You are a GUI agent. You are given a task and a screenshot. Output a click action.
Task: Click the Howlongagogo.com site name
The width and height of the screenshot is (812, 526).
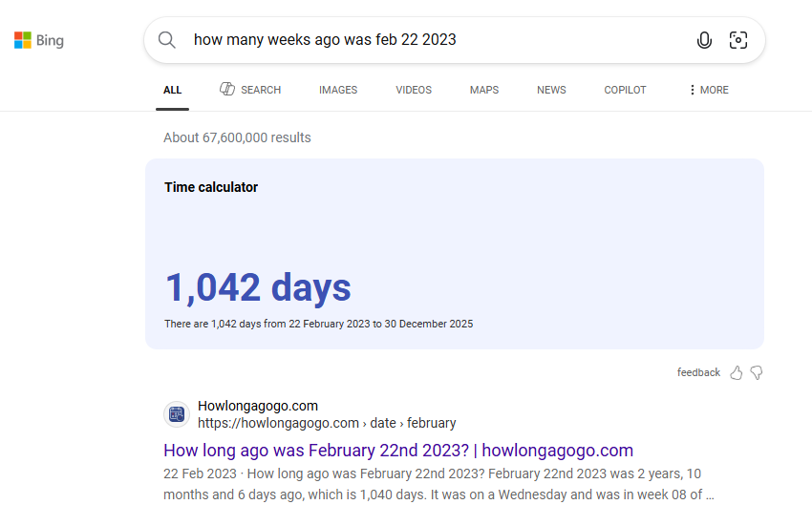257,406
